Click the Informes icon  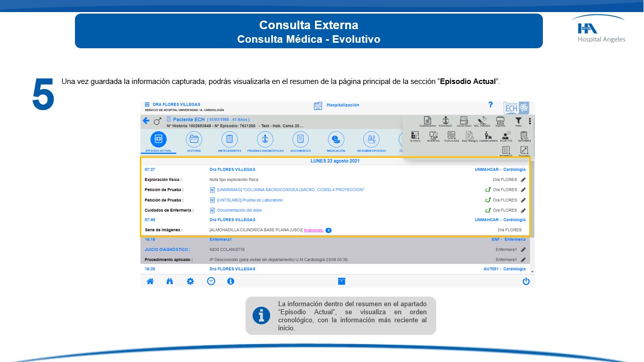tap(524, 136)
